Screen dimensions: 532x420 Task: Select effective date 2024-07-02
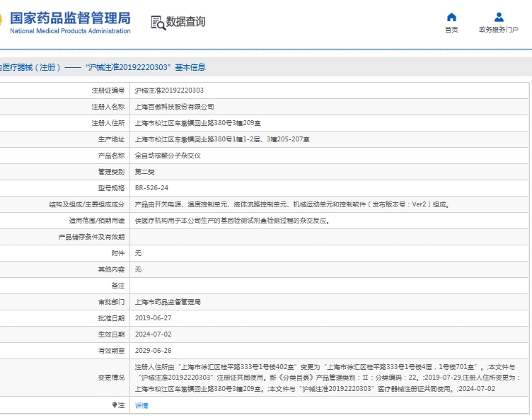click(x=154, y=334)
